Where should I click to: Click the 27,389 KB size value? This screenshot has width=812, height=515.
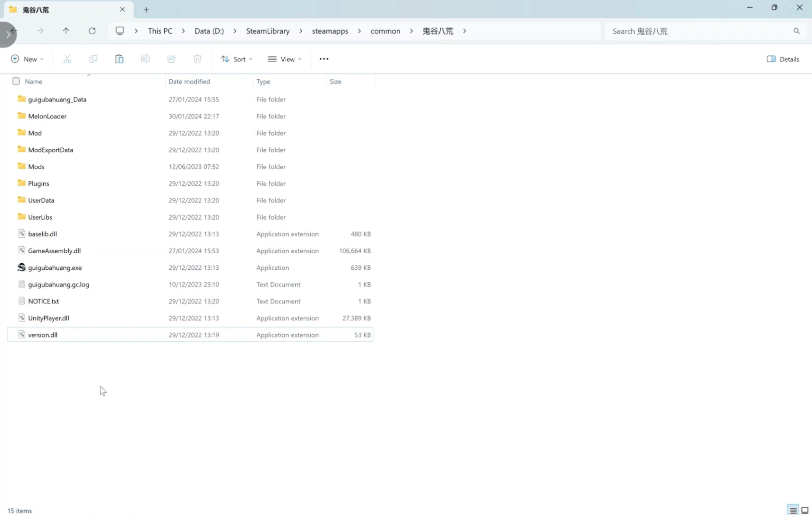tap(357, 318)
